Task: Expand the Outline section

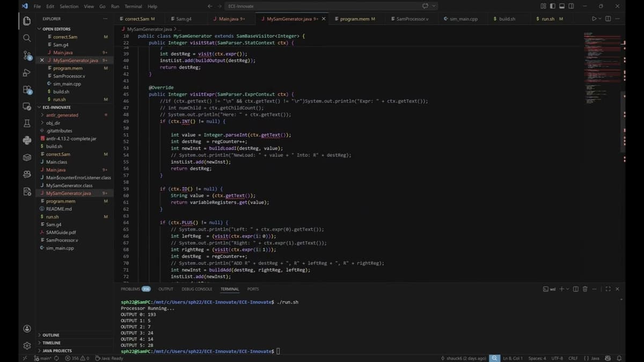Action: 51,335
